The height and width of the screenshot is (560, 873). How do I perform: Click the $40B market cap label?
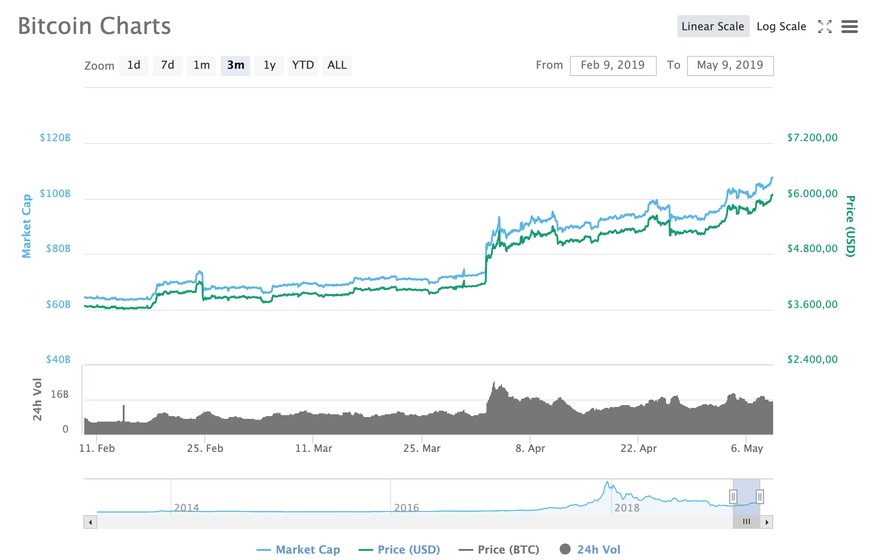click(58, 359)
